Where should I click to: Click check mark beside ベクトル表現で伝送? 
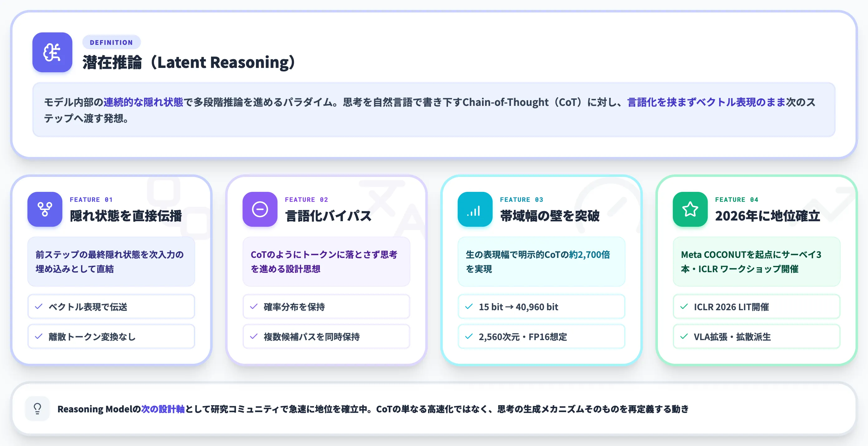pos(39,306)
